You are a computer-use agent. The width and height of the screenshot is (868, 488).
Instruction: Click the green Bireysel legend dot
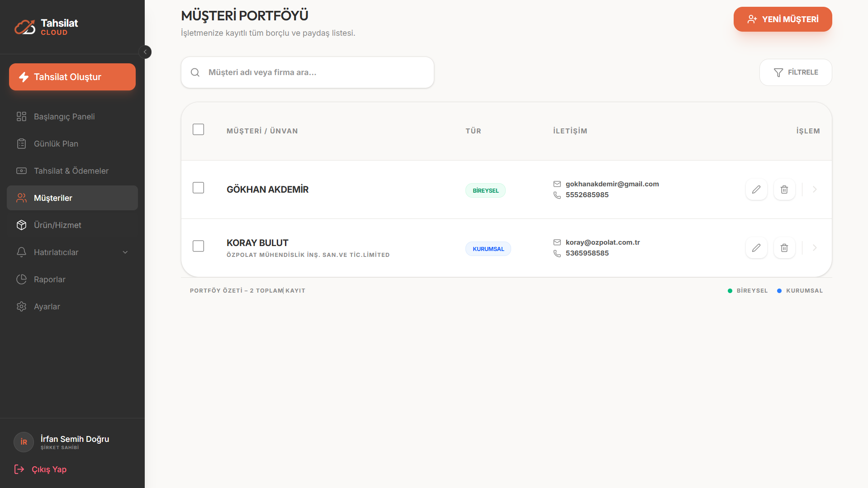tap(730, 291)
